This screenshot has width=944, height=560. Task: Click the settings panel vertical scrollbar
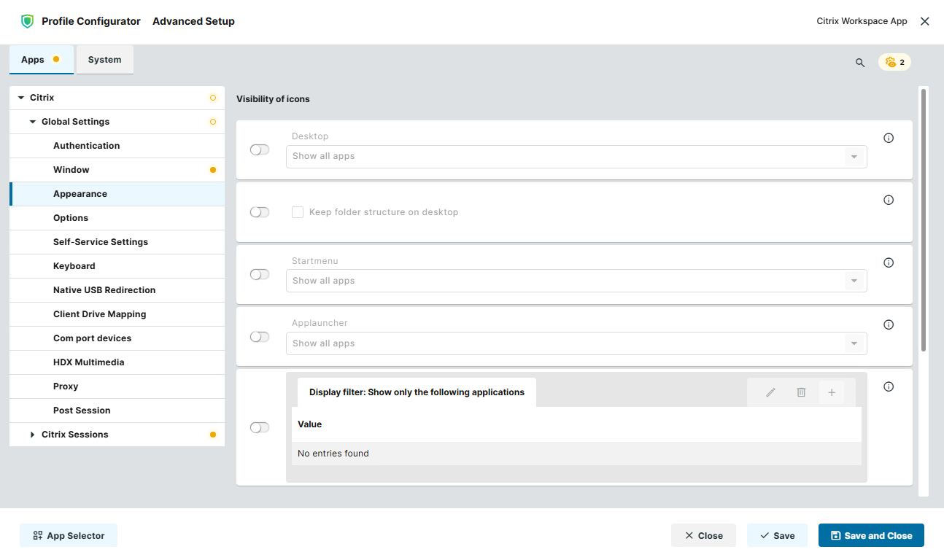pyautogui.click(x=924, y=219)
